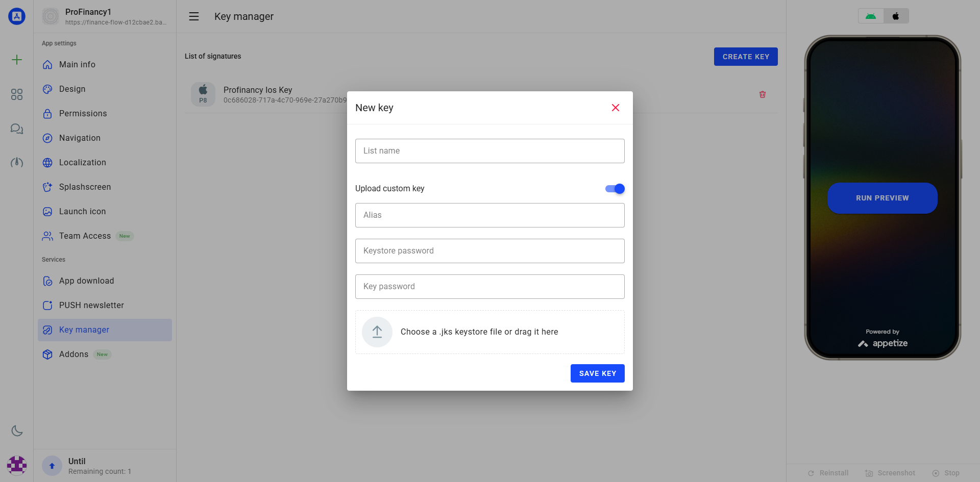Image resolution: width=980 pixels, height=482 pixels.
Task: Click the upgrade arrow icon near Until
Action: 52,466
